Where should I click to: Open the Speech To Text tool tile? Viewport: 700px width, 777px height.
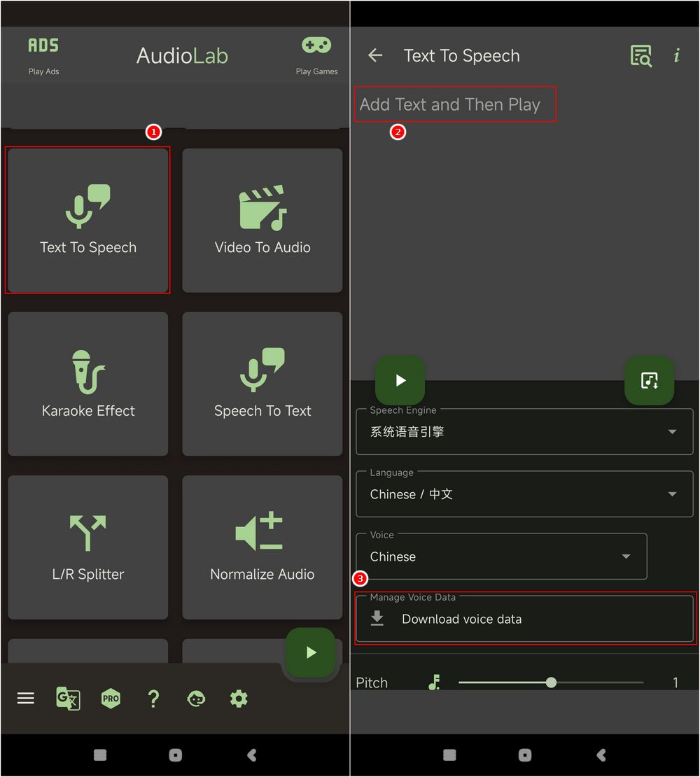[262, 384]
